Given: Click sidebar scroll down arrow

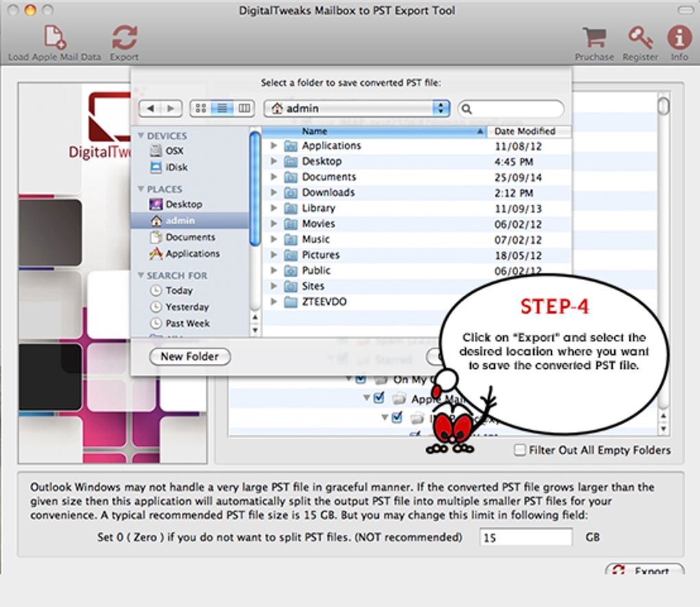Looking at the screenshot, I should point(255,331).
